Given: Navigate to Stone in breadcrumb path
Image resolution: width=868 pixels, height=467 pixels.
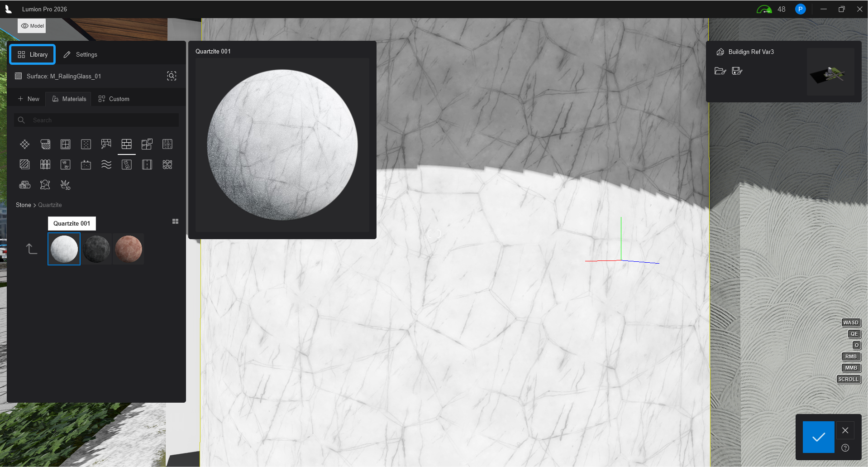Looking at the screenshot, I should click(23, 205).
